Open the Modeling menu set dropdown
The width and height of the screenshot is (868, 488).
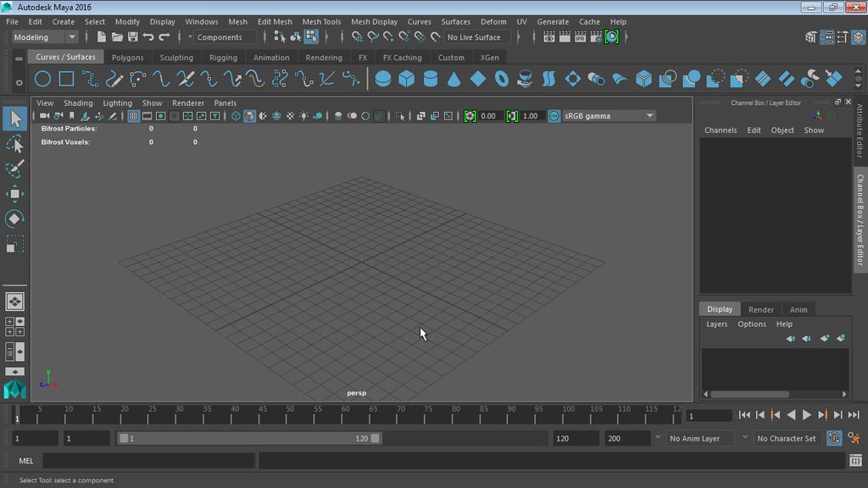[46, 37]
